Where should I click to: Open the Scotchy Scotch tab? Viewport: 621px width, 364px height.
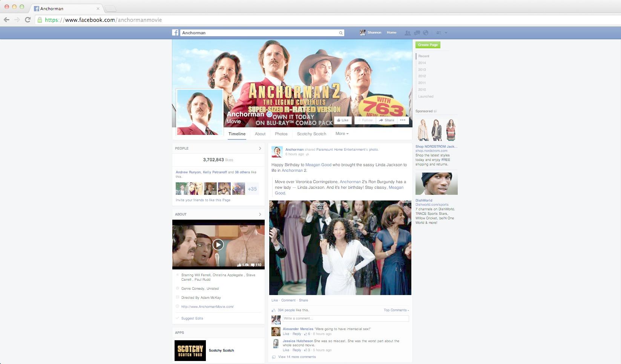[x=311, y=134]
